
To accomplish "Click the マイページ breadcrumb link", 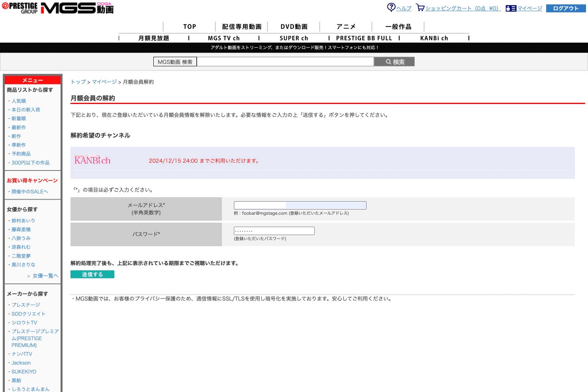I will [x=104, y=82].
